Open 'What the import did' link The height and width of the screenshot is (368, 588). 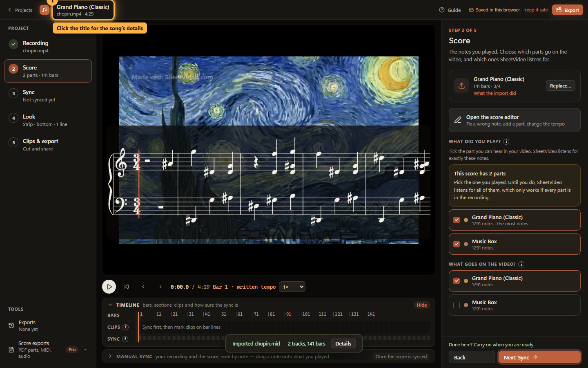click(x=494, y=93)
